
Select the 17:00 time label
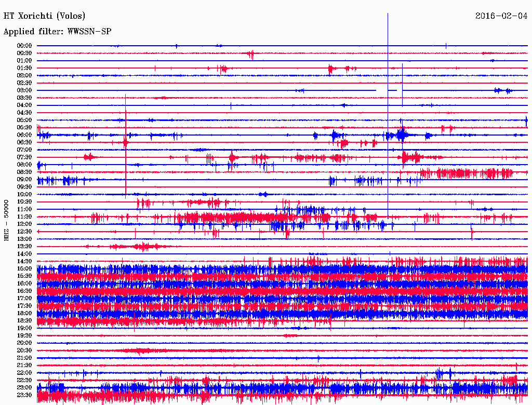pos(24,298)
